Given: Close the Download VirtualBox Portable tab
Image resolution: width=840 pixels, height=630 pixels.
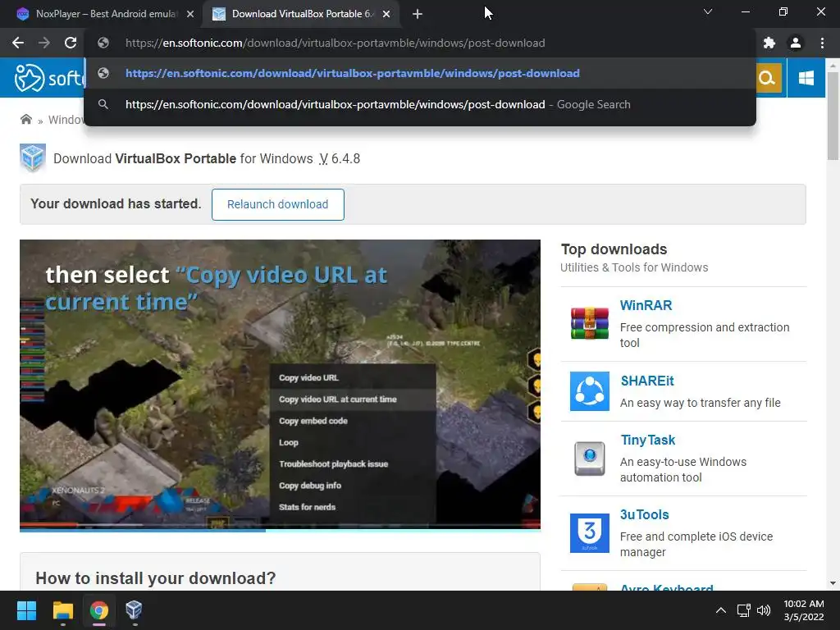Looking at the screenshot, I should click(x=386, y=14).
